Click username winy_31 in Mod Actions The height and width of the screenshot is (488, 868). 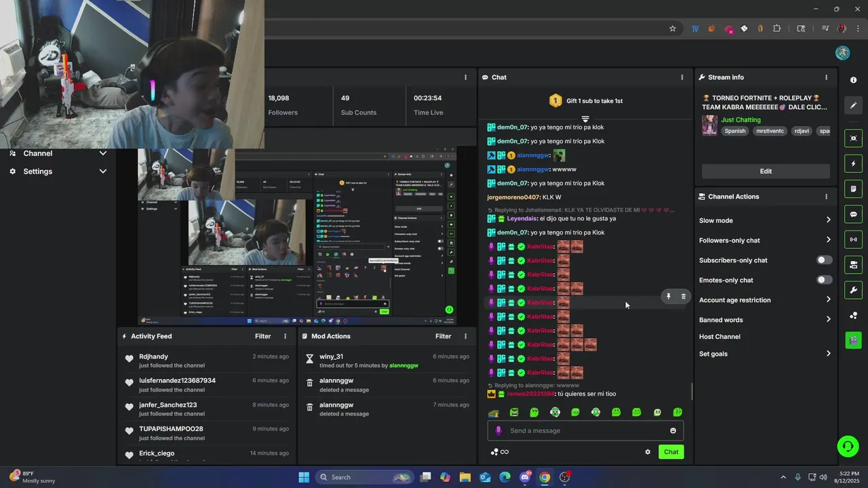[x=331, y=357]
